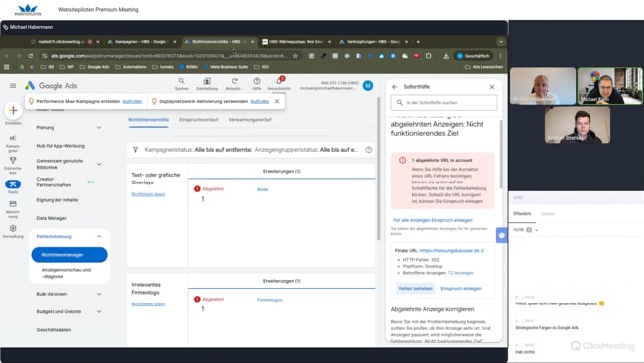Open Creator-Partnerschaften in the sidebar
Image resolution: width=644 pixels, height=363 pixels.
click(54, 182)
